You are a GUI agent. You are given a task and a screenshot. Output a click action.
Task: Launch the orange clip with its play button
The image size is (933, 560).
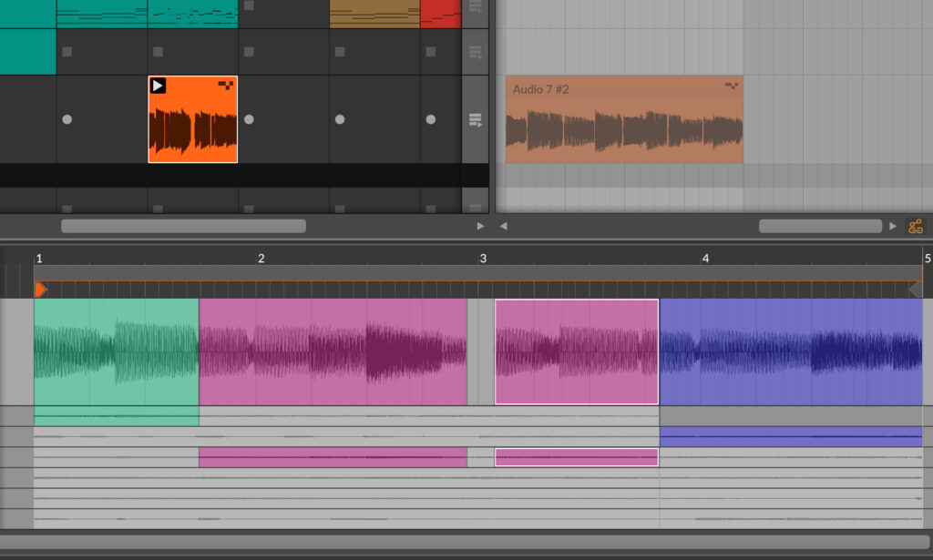click(x=158, y=86)
